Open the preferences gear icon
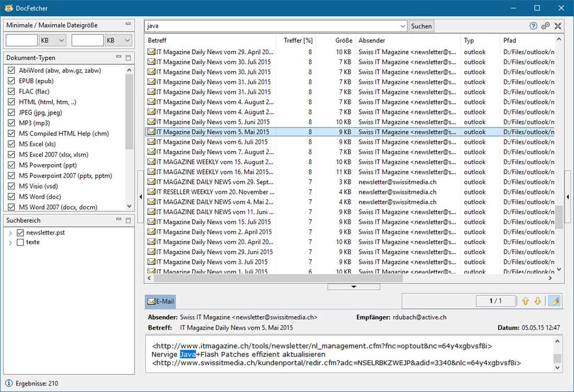574x392 pixels. [x=545, y=26]
